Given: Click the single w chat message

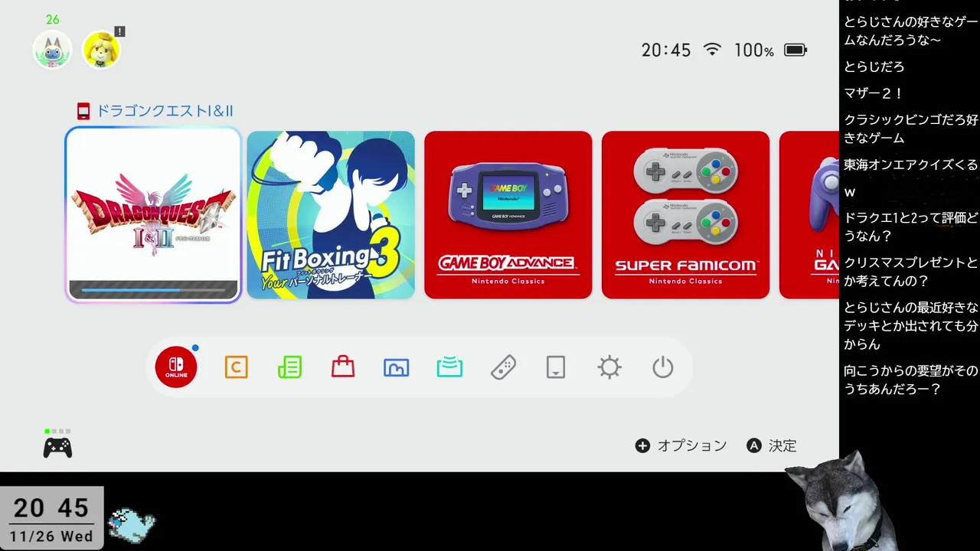Looking at the screenshot, I should (x=850, y=192).
